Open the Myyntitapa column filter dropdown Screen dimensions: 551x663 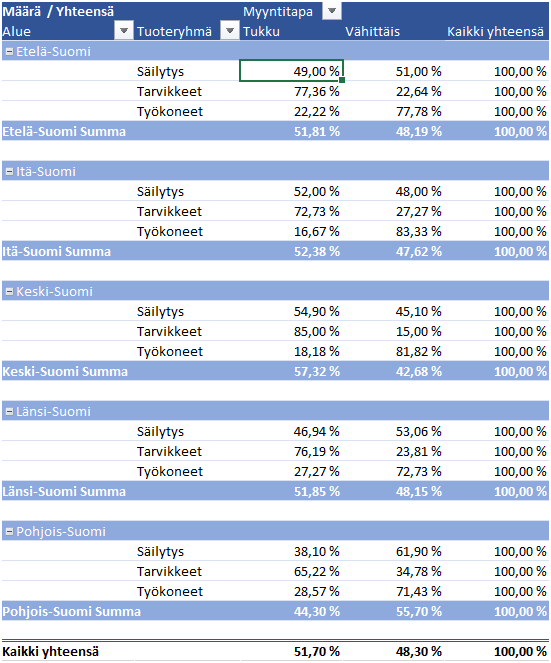tap(332, 11)
